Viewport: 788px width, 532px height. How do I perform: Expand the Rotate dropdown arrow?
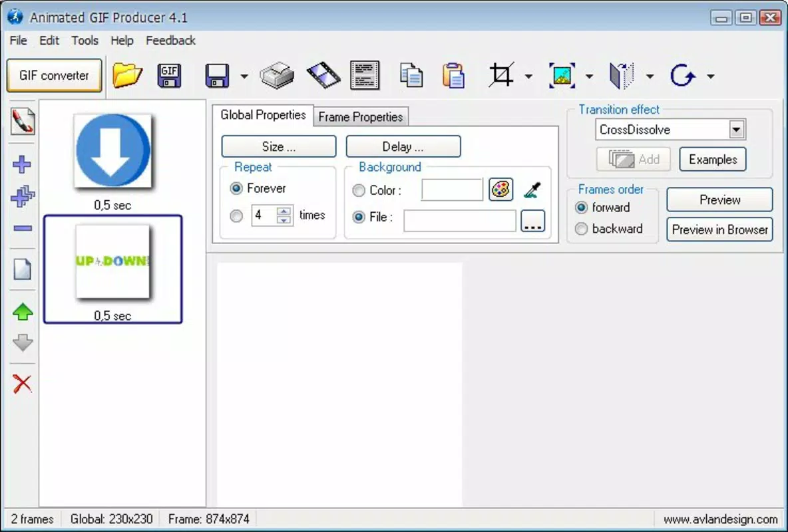click(711, 76)
